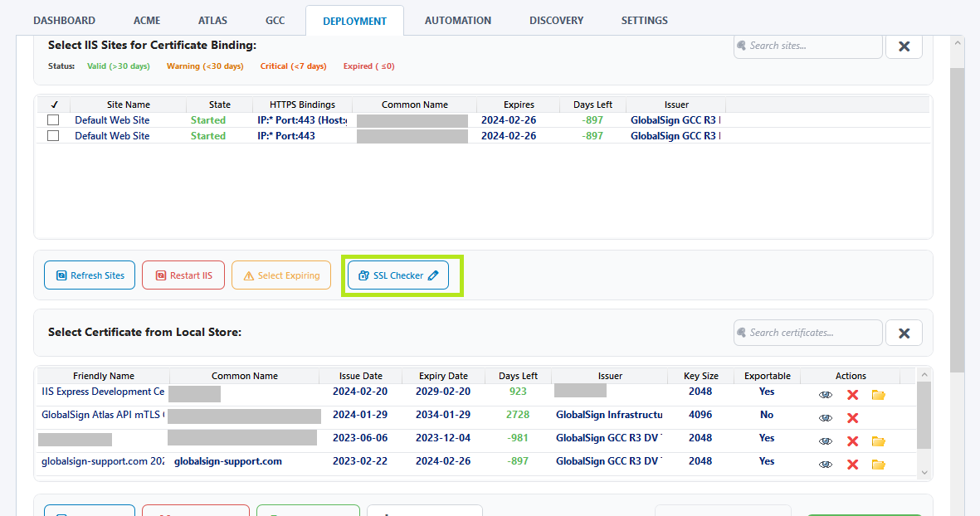Screen dimensions: 980x516
Task: Sort sites by Issuer column header
Action: (676, 105)
